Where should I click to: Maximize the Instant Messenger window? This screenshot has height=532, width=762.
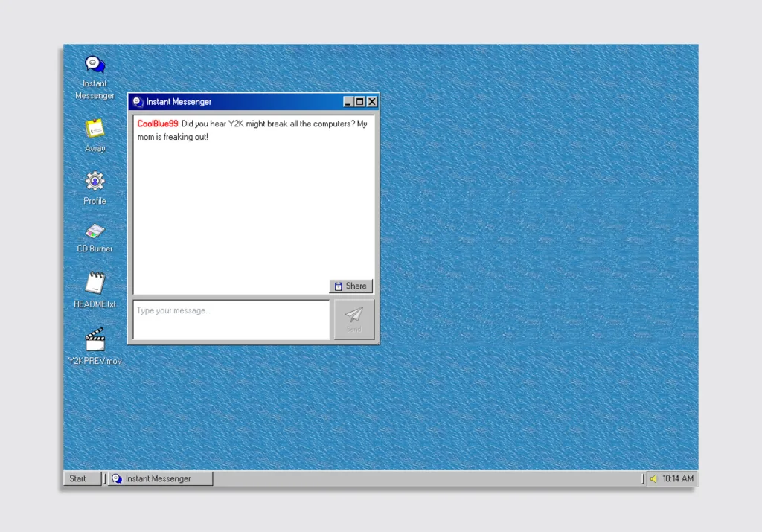pyautogui.click(x=360, y=102)
